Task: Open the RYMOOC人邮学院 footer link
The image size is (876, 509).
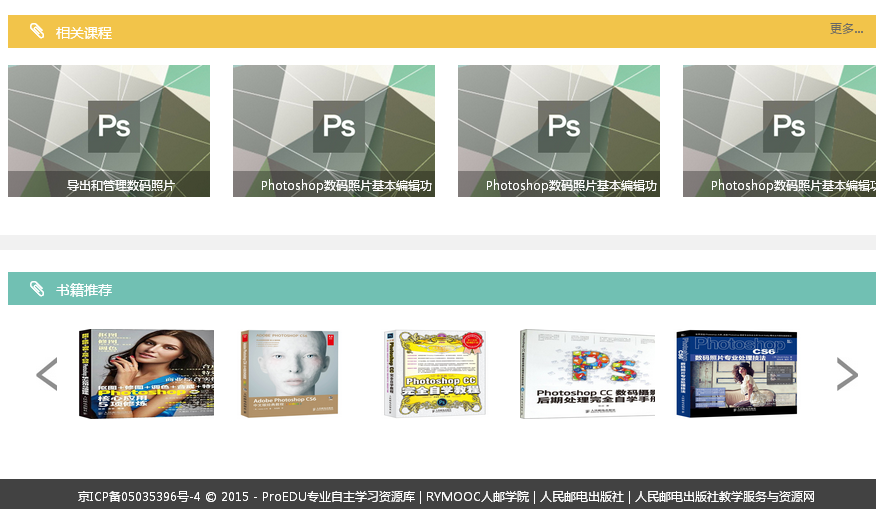Action: pos(478,497)
